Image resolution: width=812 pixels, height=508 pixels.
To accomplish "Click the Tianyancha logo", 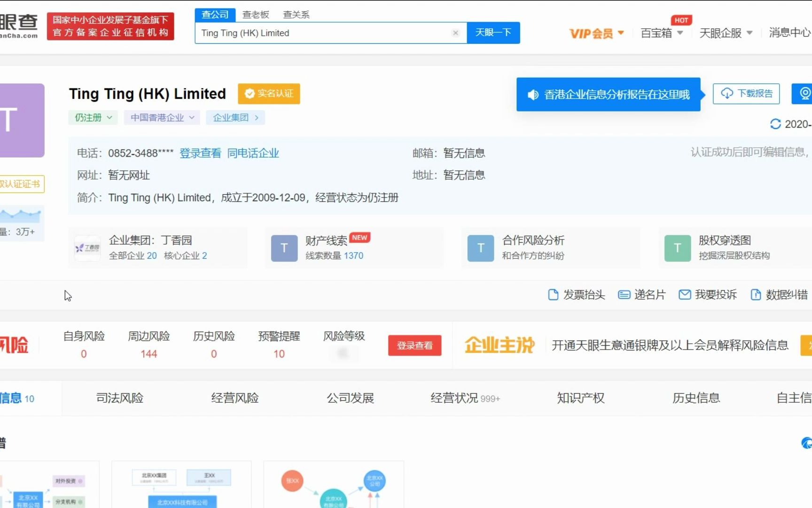I will (19, 26).
